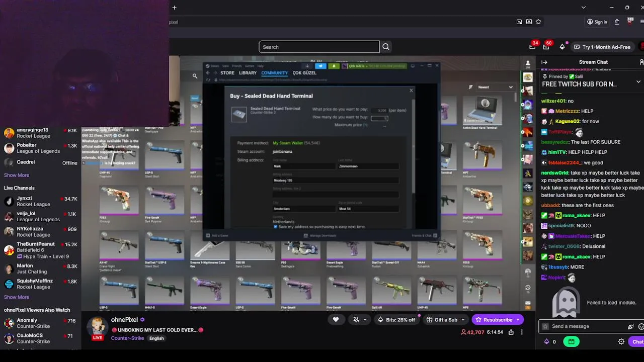Click the verified badge next to ohnePixel
This screenshot has width=644, height=362.
[x=142, y=320]
